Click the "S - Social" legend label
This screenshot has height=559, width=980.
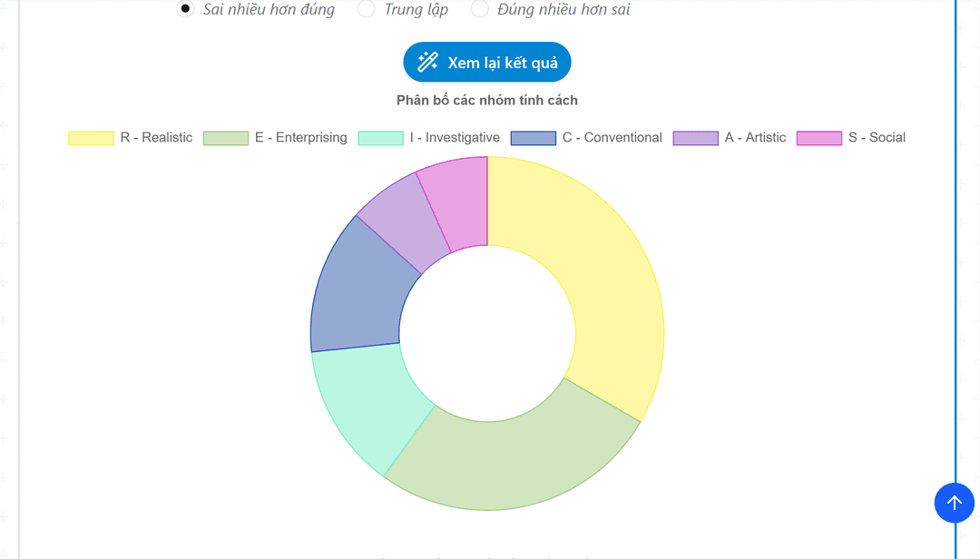tap(877, 138)
